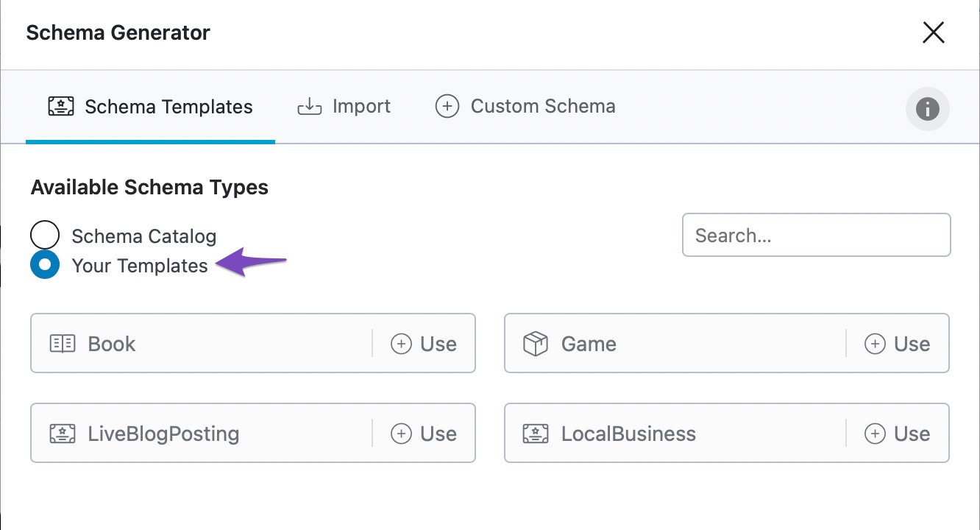The height and width of the screenshot is (530, 980).
Task: Click the info icon in tab bar
Action: pyautogui.click(x=927, y=109)
